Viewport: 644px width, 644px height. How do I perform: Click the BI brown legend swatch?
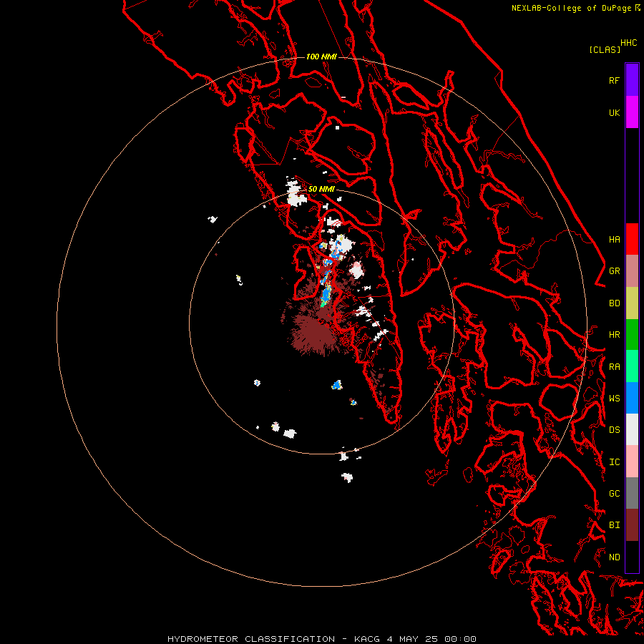pyautogui.click(x=632, y=525)
